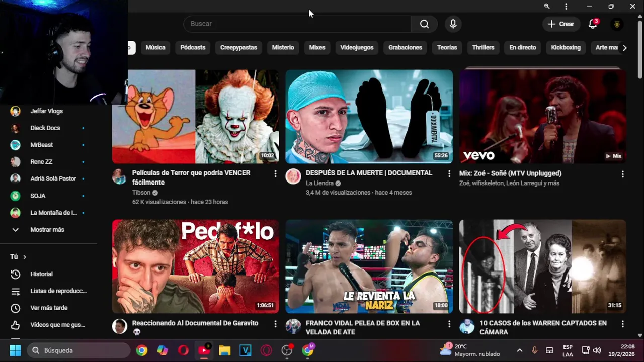Select the Pódcasts filter chip
This screenshot has height=362, width=644.
click(193, 47)
